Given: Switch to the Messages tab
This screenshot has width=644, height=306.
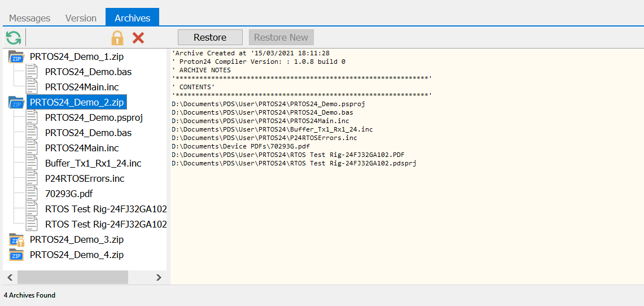Looking at the screenshot, I should 30,18.
